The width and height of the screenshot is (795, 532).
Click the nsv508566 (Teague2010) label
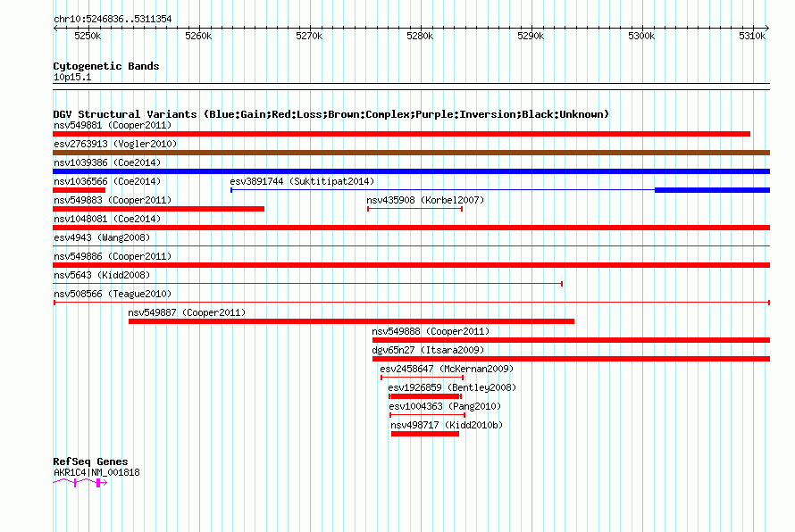[x=113, y=294]
